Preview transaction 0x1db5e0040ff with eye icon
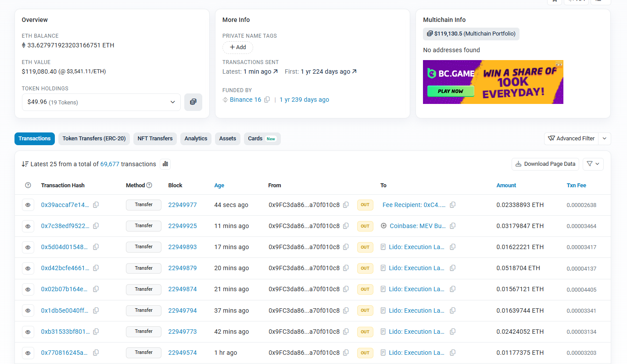 pyautogui.click(x=28, y=310)
